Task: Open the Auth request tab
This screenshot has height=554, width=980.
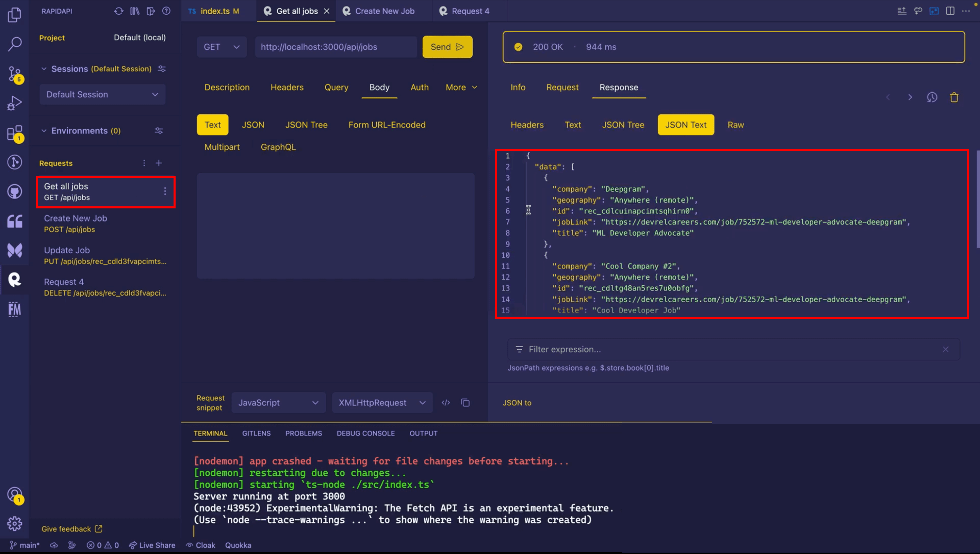Action: (420, 88)
